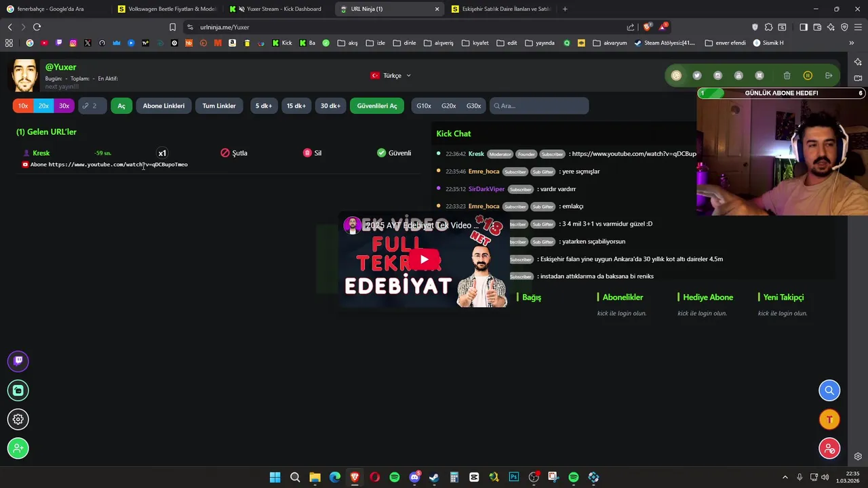Open browser extensions puzzle icon
Viewport: 868px width, 488px height.
(x=768, y=27)
